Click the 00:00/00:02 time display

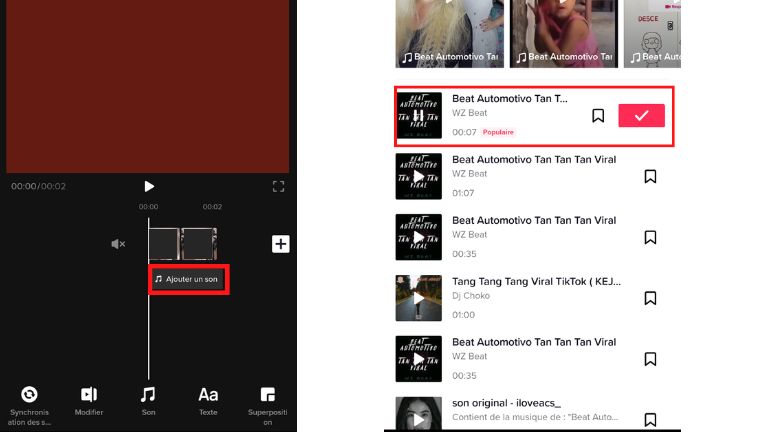38,186
